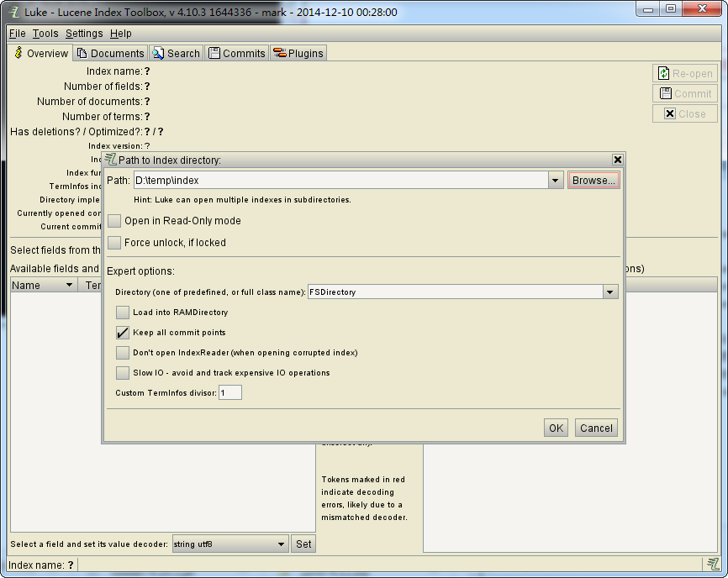Viewport: 728px width, 578px height.
Task: Click the Re-open refresh icon
Action: pyautogui.click(x=664, y=73)
